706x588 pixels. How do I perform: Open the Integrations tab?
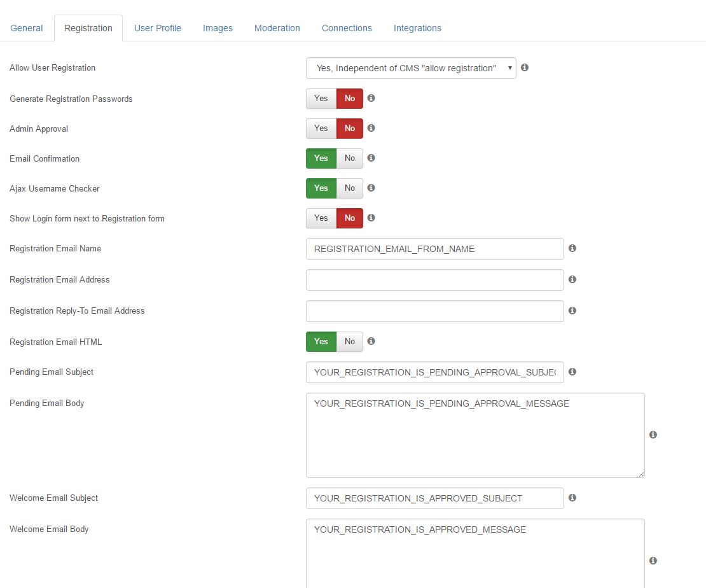(x=417, y=28)
